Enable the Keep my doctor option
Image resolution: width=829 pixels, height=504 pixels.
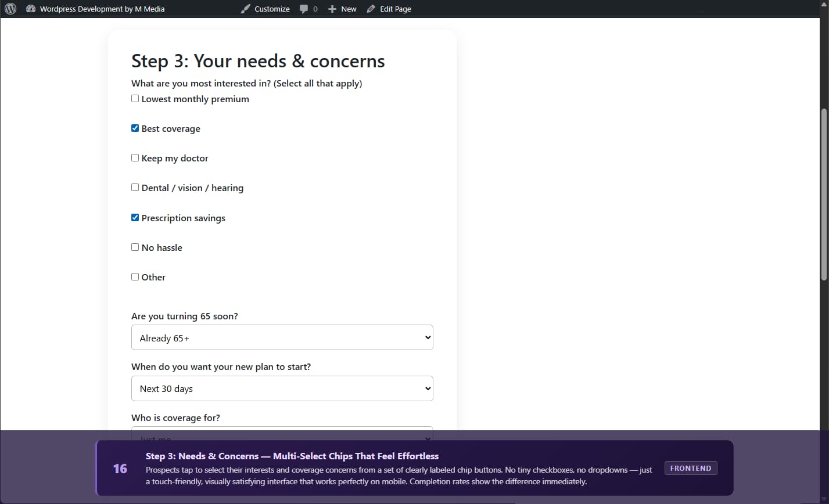pyautogui.click(x=135, y=157)
